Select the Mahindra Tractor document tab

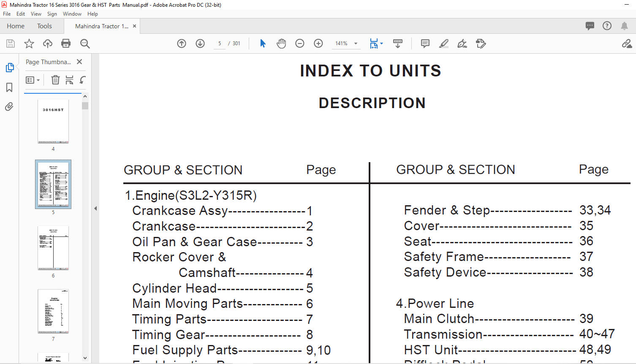[101, 26]
